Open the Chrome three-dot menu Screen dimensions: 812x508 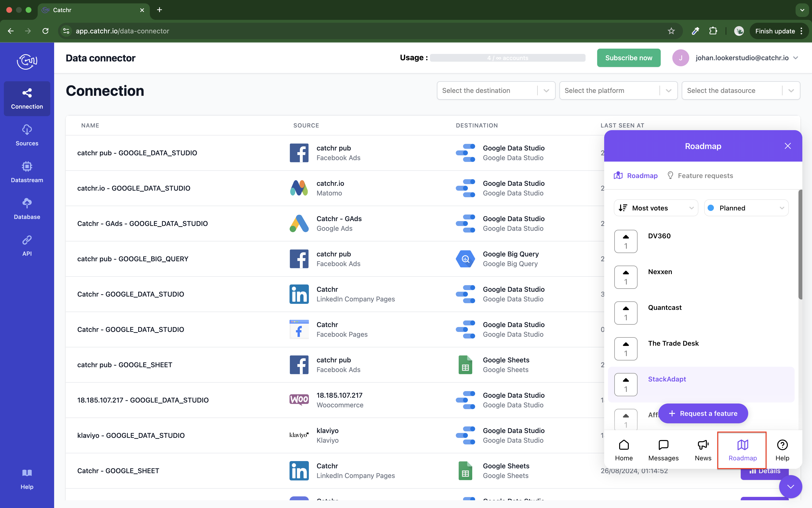point(802,31)
